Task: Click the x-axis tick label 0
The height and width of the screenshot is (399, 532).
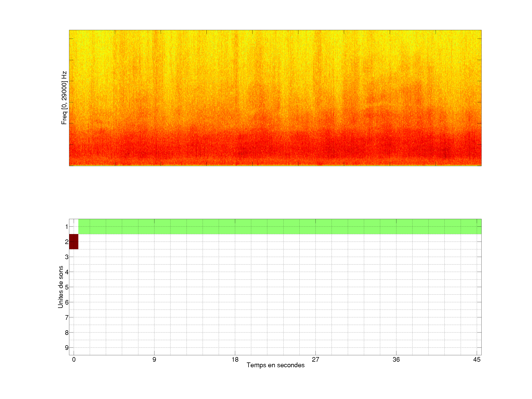Action: (x=74, y=359)
